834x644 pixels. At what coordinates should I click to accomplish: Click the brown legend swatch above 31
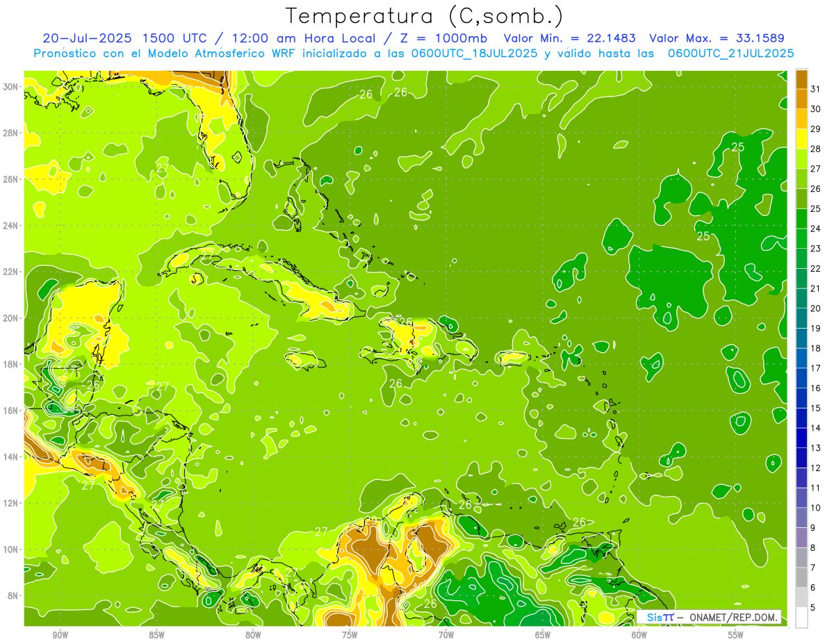tap(801, 79)
